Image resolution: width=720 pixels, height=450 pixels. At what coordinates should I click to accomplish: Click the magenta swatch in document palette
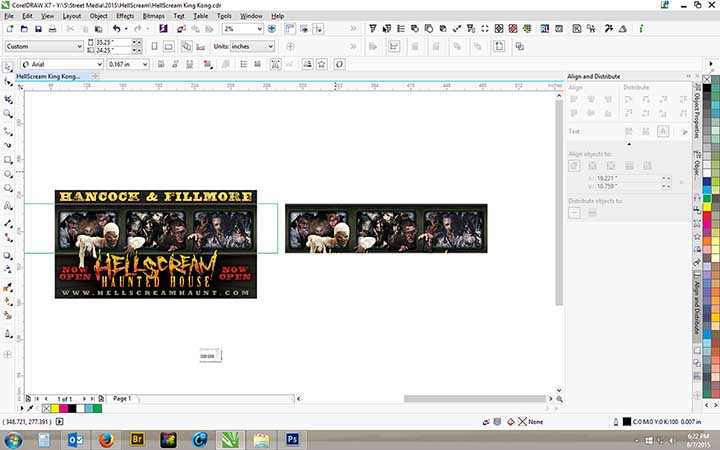tap(63, 408)
